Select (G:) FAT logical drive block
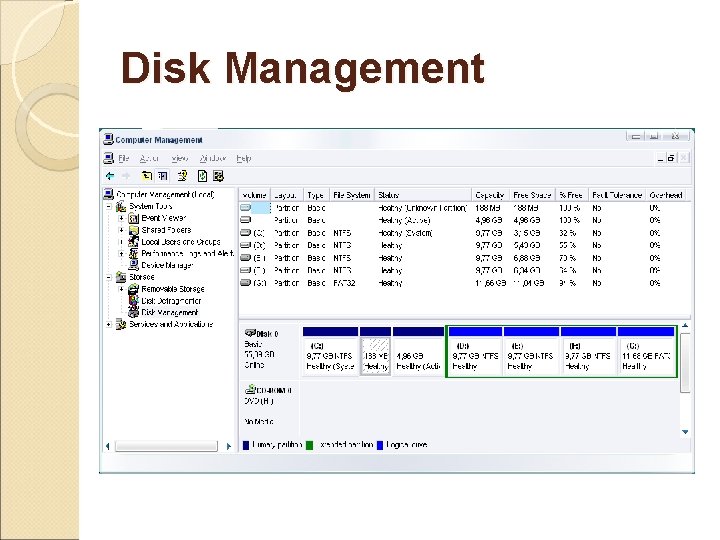This screenshot has height=540, width=720. click(646, 351)
